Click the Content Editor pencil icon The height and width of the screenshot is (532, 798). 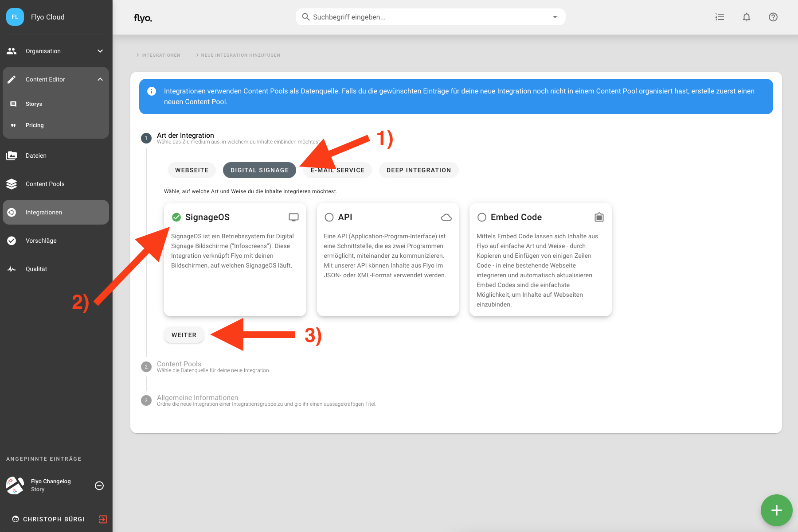12,79
